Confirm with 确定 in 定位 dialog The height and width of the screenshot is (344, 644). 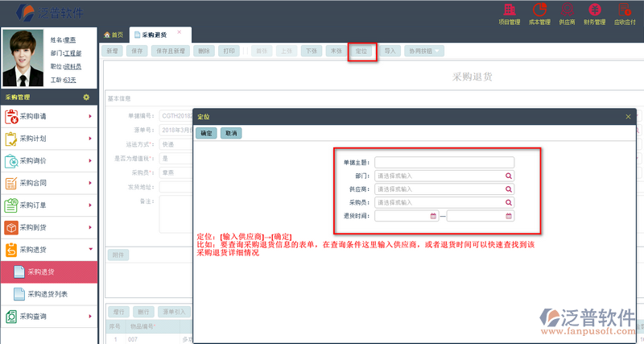point(206,133)
